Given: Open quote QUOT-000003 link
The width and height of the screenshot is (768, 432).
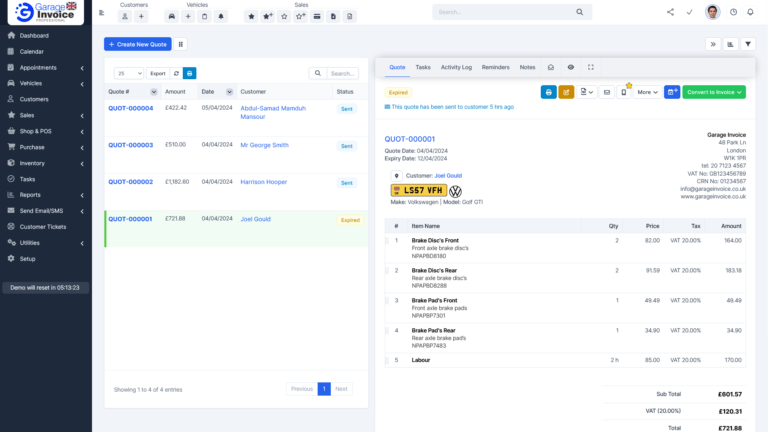Looking at the screenshot, I should [x=131, y=145].
